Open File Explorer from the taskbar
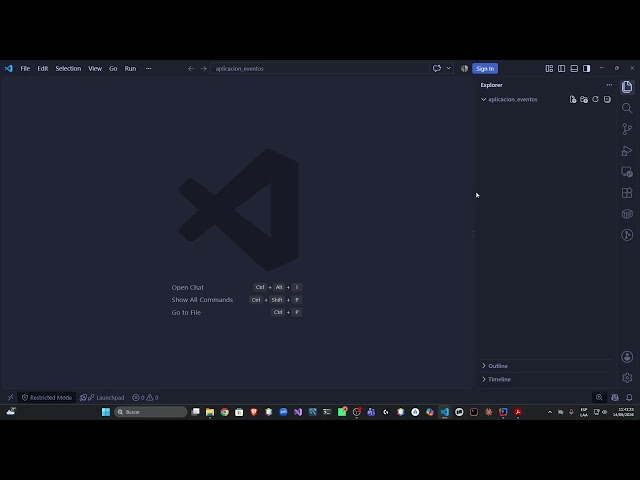This screenshot has height=480, width=640. coord(210,412)
